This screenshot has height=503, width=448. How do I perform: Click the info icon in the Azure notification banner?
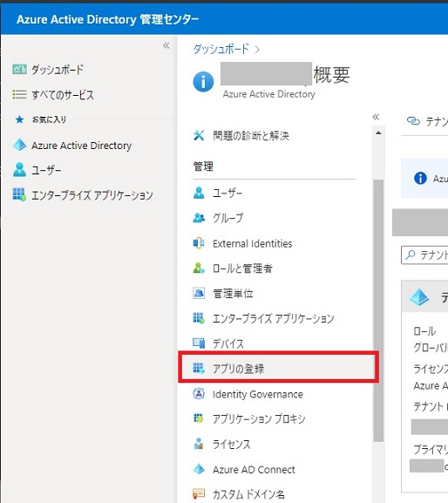coord(420,178)
